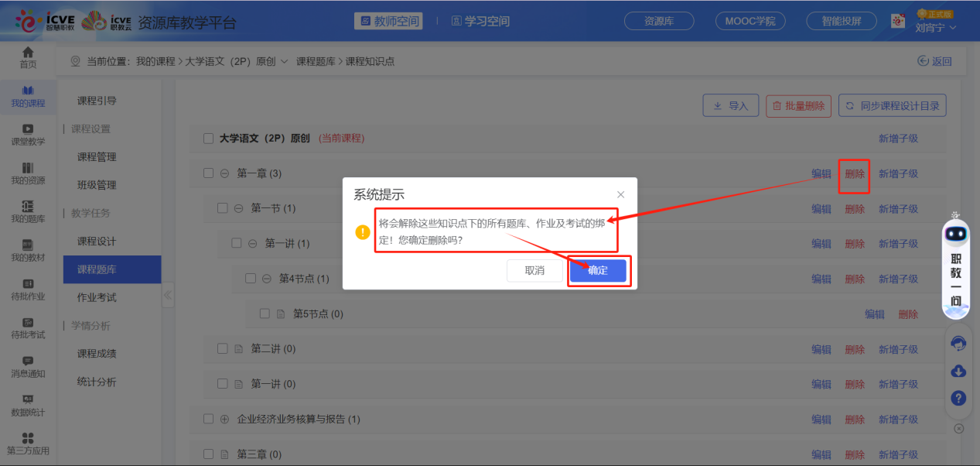Open the help question mark icon
The height and width of the screenshot is (466, 980).
(x=958, y=398)
